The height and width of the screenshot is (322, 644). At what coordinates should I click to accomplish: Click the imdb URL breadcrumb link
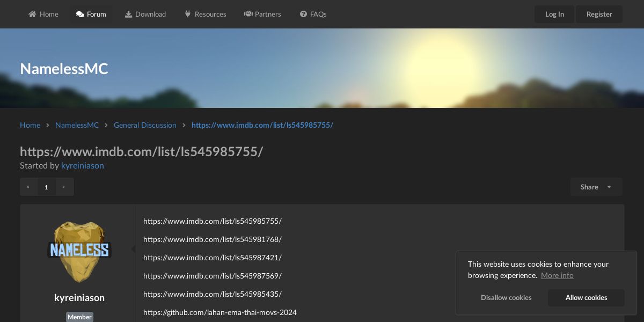click(262, 125)
